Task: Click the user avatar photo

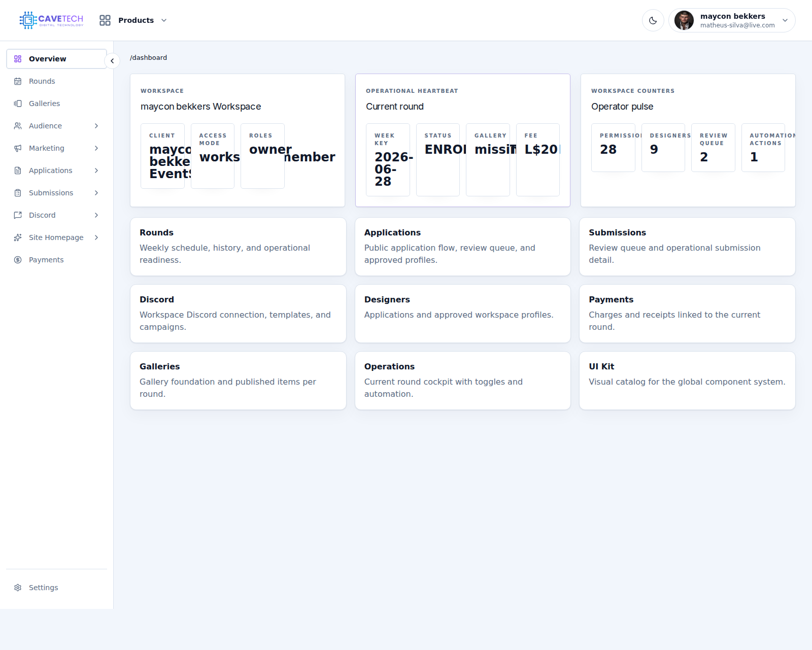Action: pyautogui.click(x=684, y=20)
